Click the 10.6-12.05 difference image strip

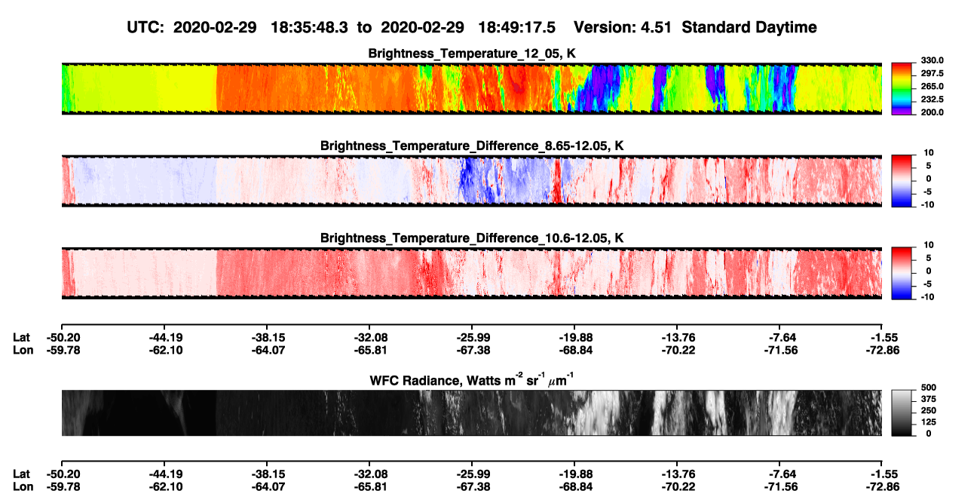(x=472, y=274)
